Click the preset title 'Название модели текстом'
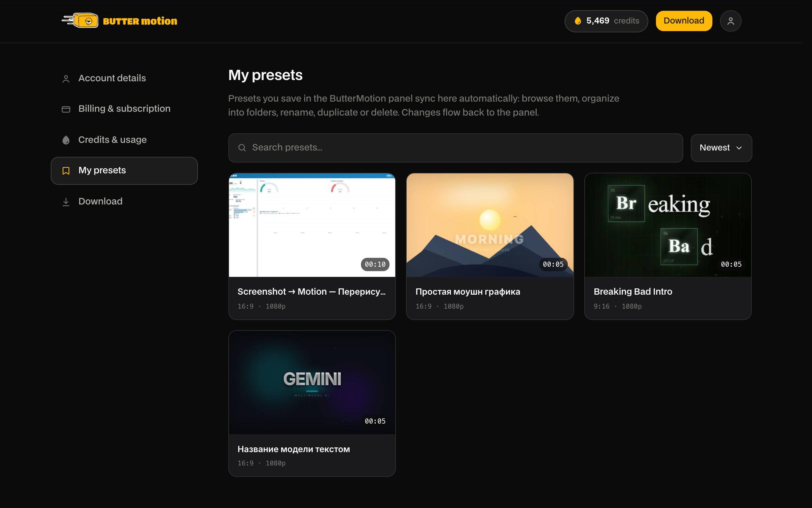Viewport: 812px width, 508px height. [294, 449]
